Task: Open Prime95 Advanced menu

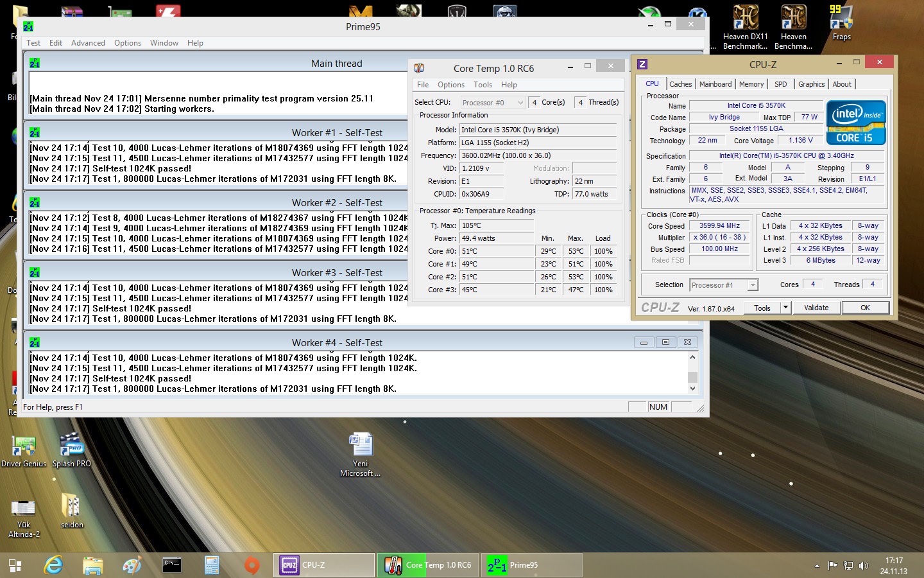Action: [88, 43]
